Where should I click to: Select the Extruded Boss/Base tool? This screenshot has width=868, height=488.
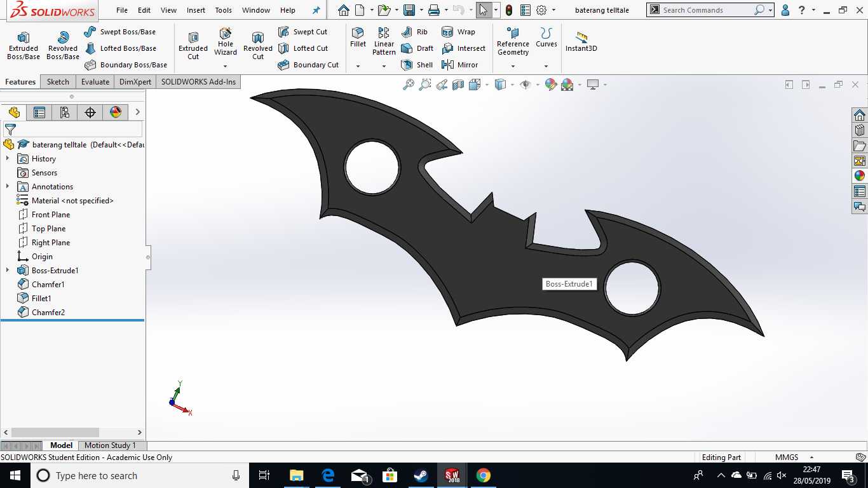point(24,46)
